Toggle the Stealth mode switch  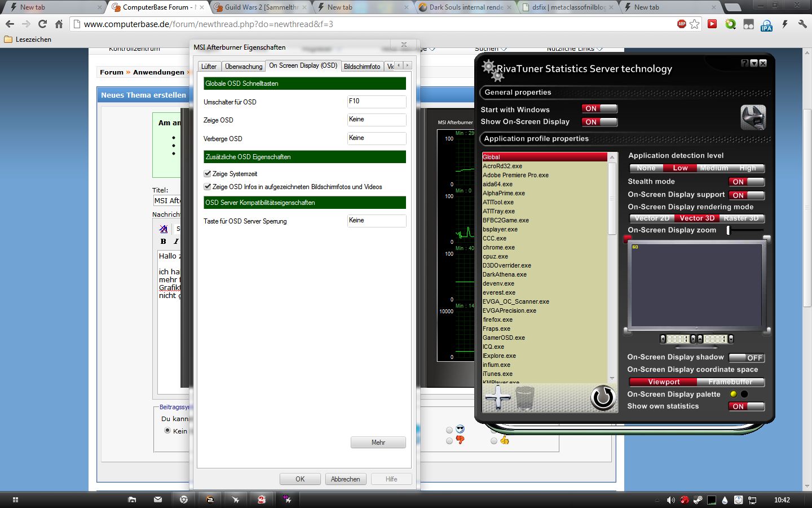pyautogui.click(x=747, y=182)
